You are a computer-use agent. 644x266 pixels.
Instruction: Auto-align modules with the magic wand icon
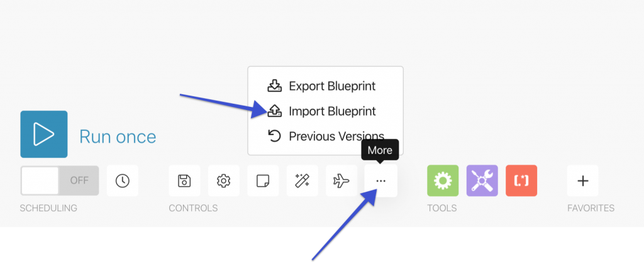tap(302, 180)
